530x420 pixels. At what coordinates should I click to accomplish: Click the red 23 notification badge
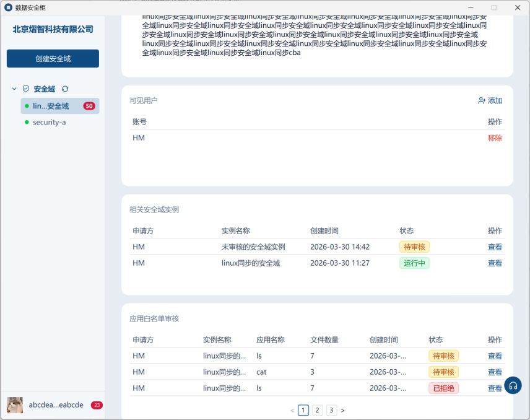point(97,405)
